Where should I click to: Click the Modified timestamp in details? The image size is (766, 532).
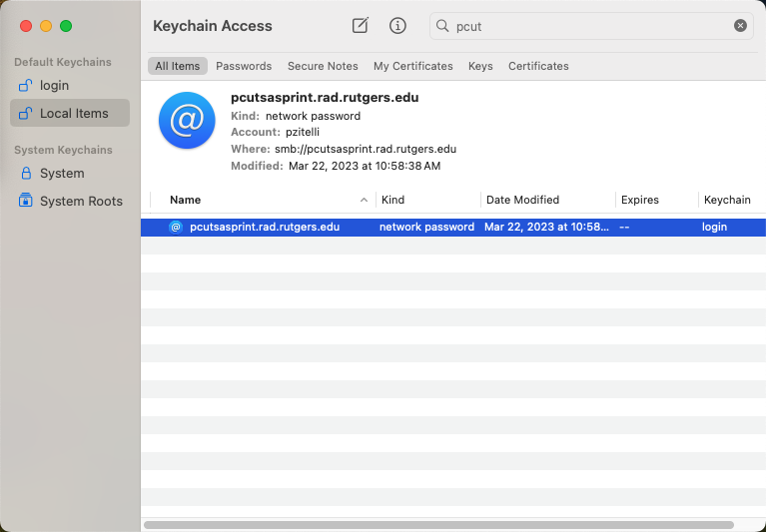[365, 166]
